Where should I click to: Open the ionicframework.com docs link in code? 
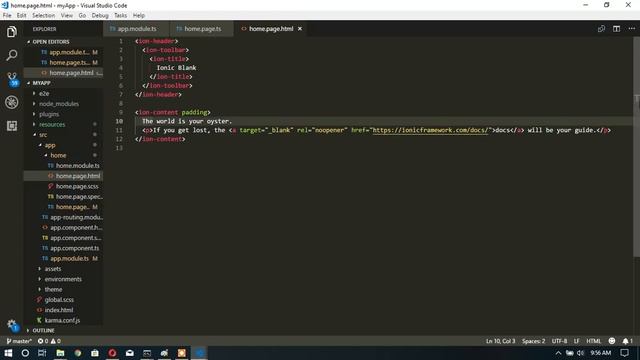pos(430,130)
